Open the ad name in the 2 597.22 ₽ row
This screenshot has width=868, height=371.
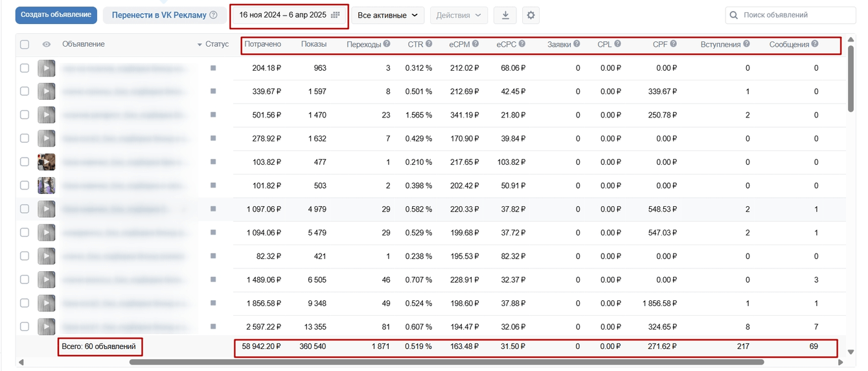[128, 326]
